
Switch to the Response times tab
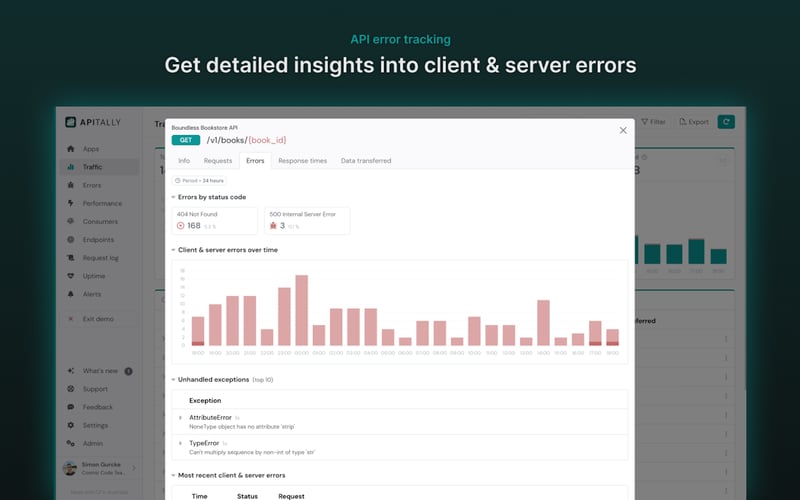[303, 161]
